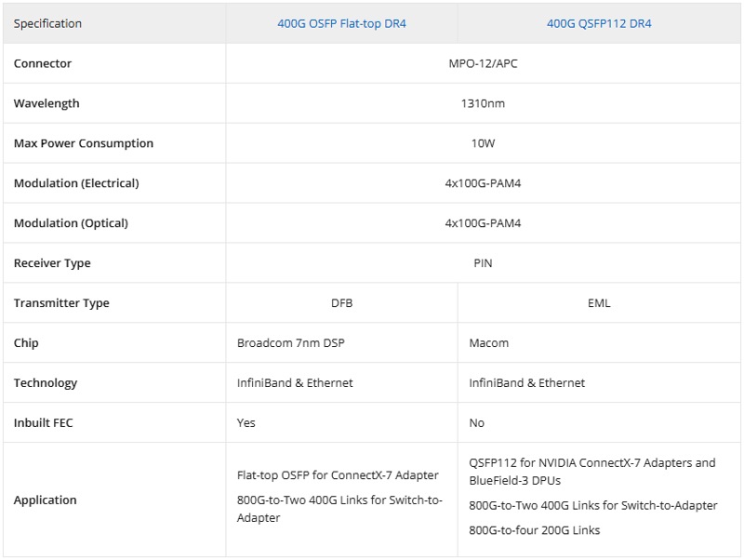Image resolution: width=744 pixels, height=560 pixels.
Task: Select the 1310nm wavelength value
Action: click(x=483, y=103)
